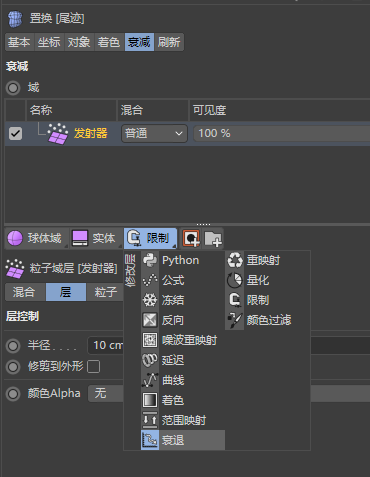Select the 重映射 remap recycle icon
The width and height of the screenshot is (370, 477).
click(x=235, y=260)
